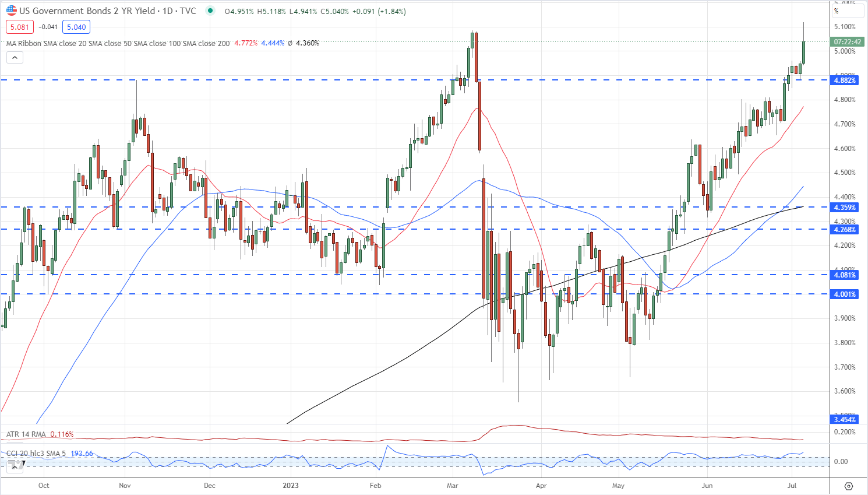Click the ATR value 0.116%
Viewport: 868px width, 495px height.
(62, 434)
